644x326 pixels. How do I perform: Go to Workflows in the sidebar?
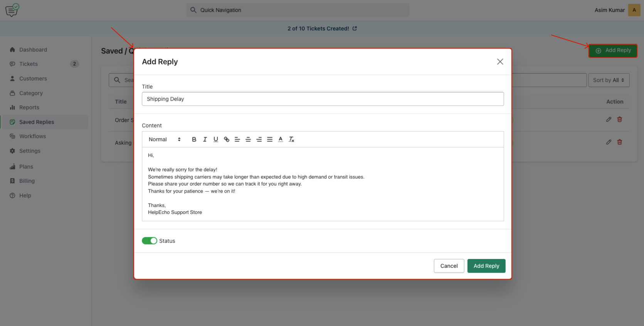(x=32, y=136)
